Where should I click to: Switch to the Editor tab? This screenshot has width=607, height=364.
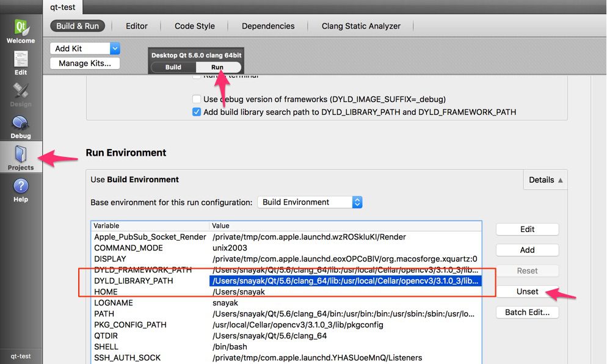[137, 26]
